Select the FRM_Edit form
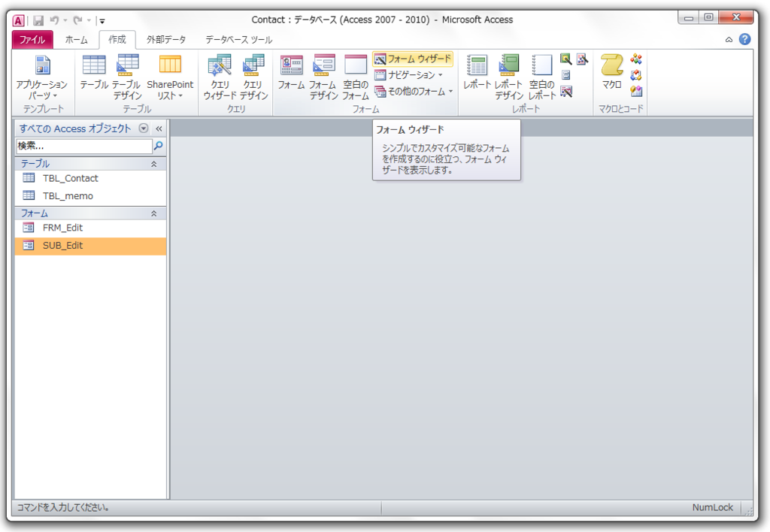The width and height of the screenshot is (770, 532). click(90, 228)
